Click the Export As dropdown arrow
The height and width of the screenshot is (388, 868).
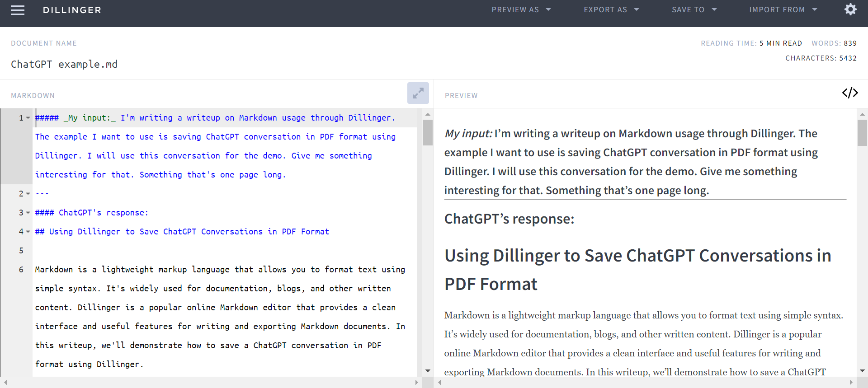pos(637,9)
